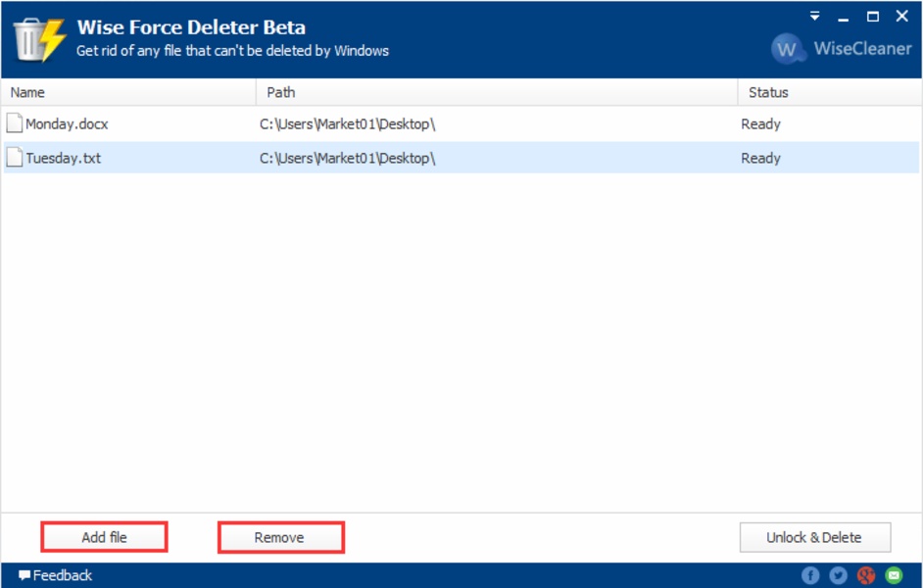Viewport: 923px width, 588px height.
Task: Open the Facebook share icon
Action: tap(810, 575)
